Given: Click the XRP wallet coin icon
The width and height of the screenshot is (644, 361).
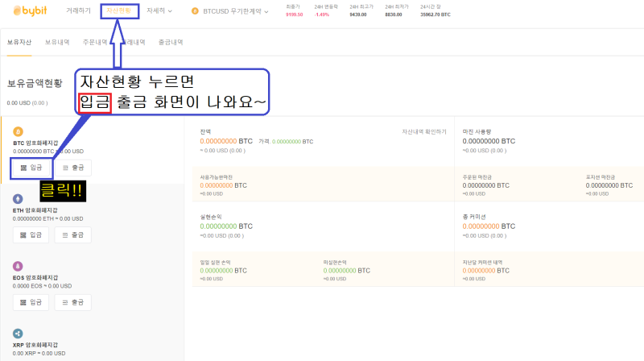Looking at the screenshot, I should pos(18,334).
